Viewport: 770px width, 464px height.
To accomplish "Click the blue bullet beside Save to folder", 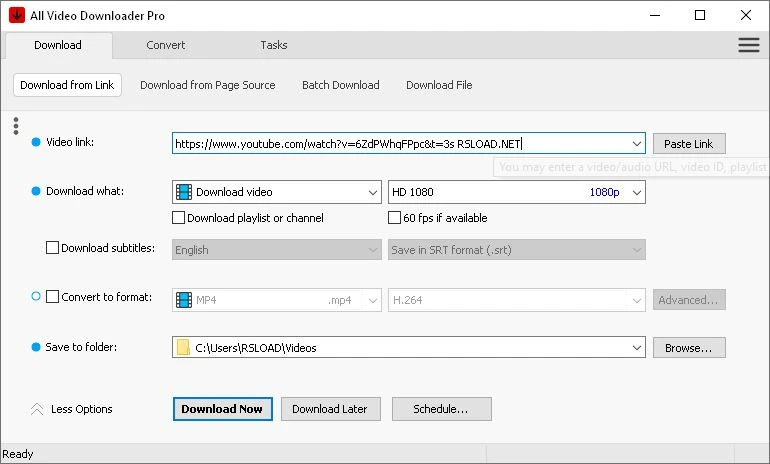I will pyautogui.click(x=36, y=347).
